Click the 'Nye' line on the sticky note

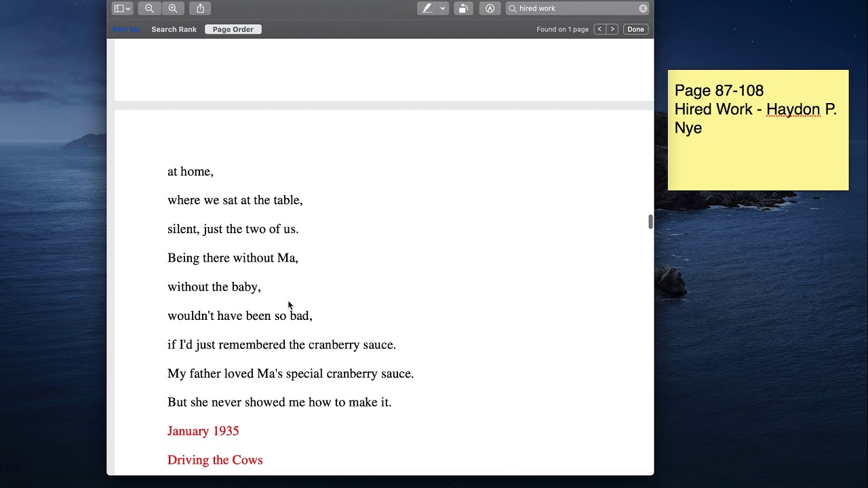[x=688, y=128]
